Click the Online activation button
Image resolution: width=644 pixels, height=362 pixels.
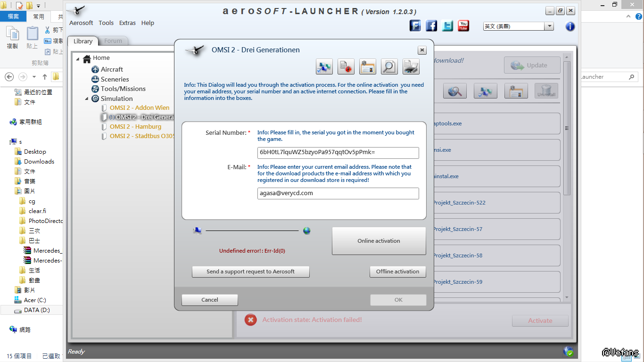coord(379,241)
